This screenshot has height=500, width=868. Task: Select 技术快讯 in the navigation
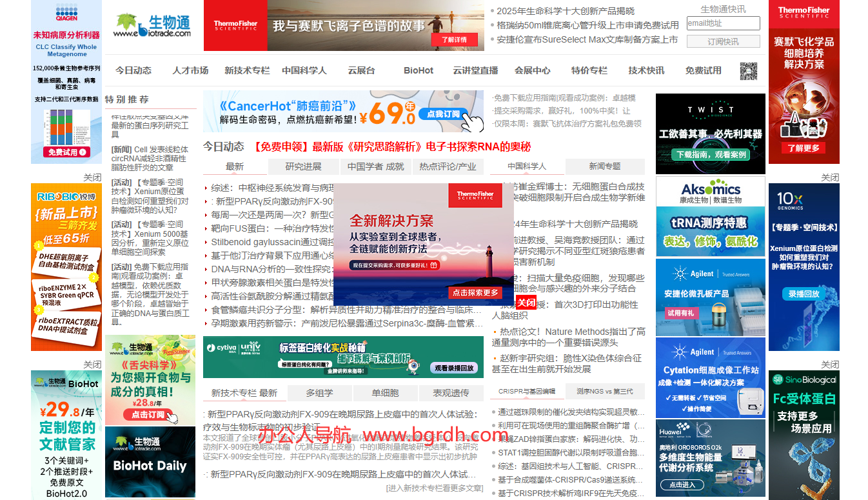pyautogui.click(x=646, y=70)
